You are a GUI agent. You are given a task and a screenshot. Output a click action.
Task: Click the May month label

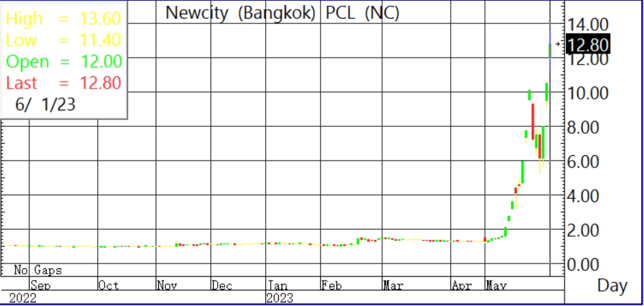[497, 285]
